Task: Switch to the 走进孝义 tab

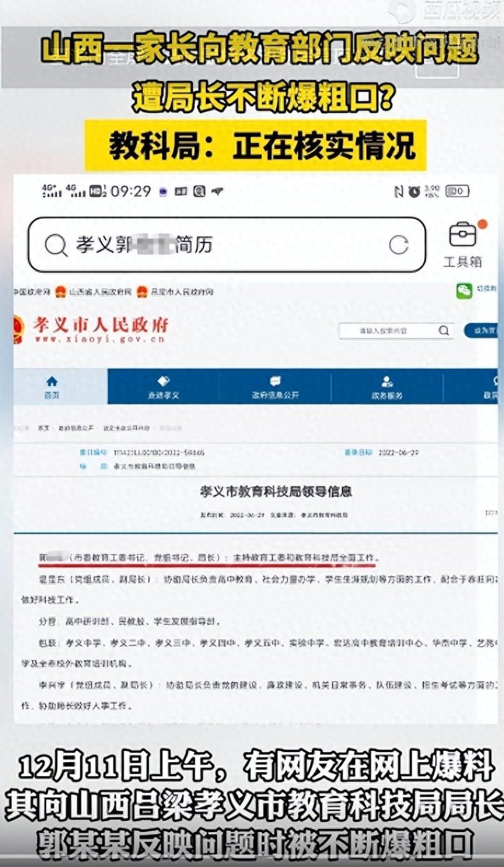Action: point(163,387)
